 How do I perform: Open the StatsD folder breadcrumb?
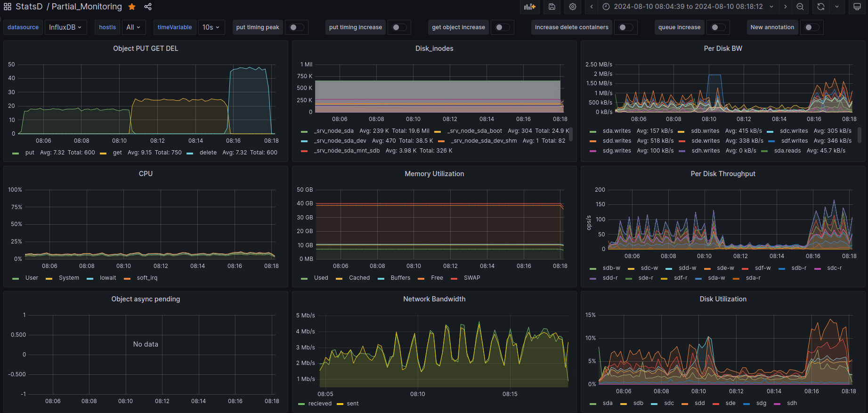pos(29,7)
